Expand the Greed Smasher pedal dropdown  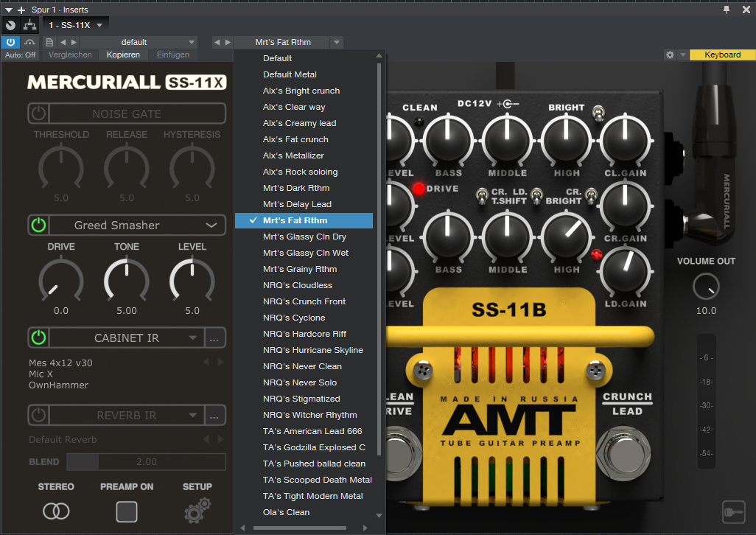coord(211,225)
